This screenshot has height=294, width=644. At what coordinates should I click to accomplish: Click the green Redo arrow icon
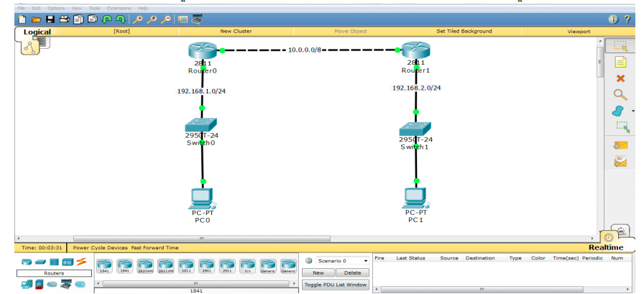coord(120,19)
